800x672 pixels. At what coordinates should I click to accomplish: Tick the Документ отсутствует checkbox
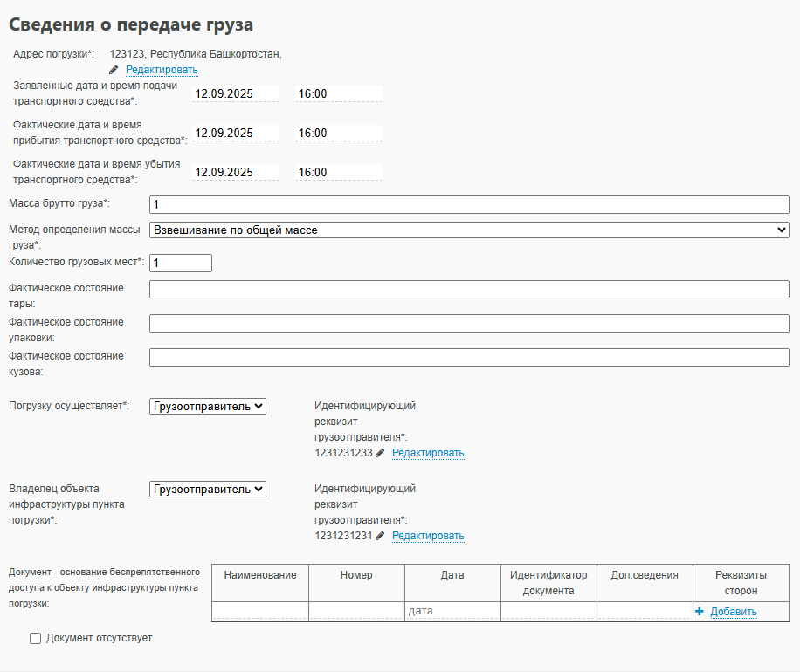35,638
